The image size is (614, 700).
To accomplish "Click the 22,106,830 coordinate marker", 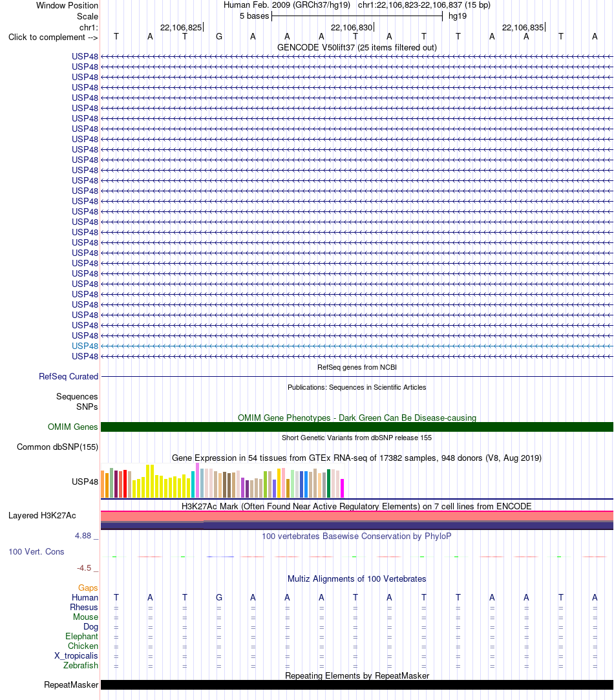I will click(x=352, y=28).
